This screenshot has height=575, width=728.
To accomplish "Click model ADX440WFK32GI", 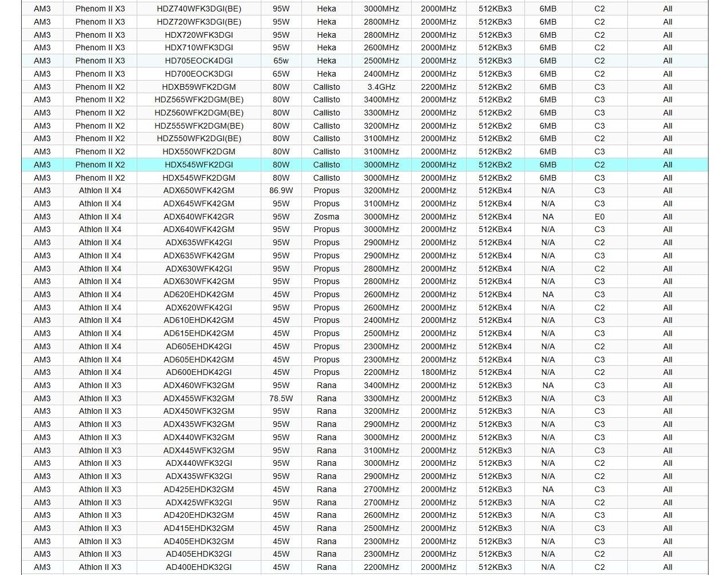I will point(198,463).
